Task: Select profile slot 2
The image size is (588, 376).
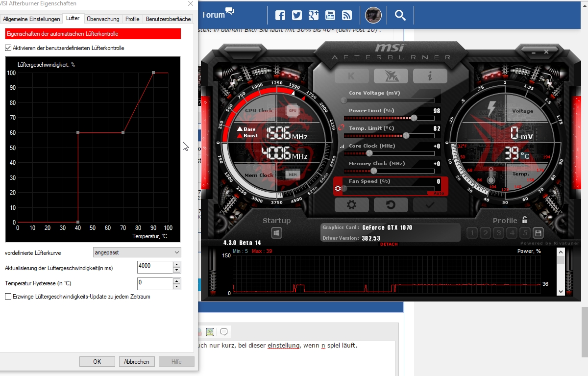Action: (485, 233)
